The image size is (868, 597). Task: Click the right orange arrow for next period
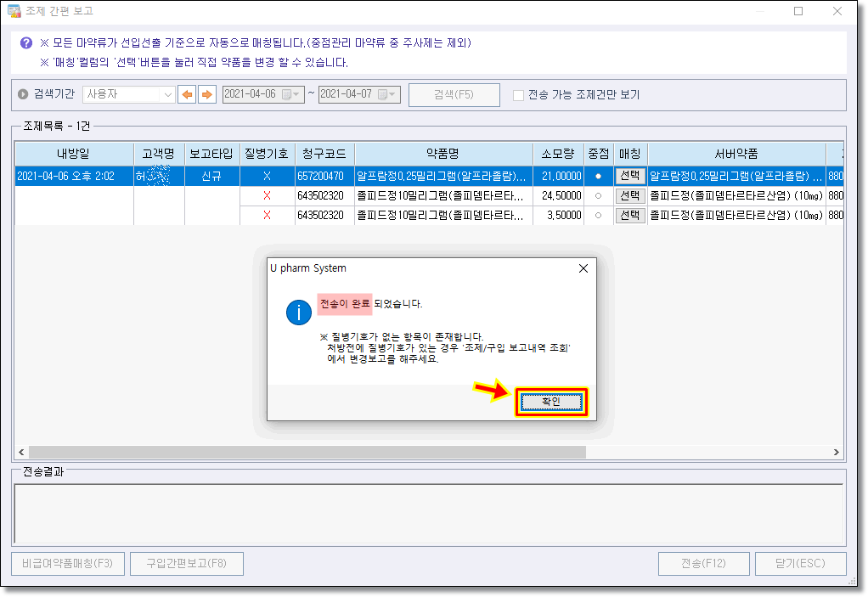(x=206, y=94)
